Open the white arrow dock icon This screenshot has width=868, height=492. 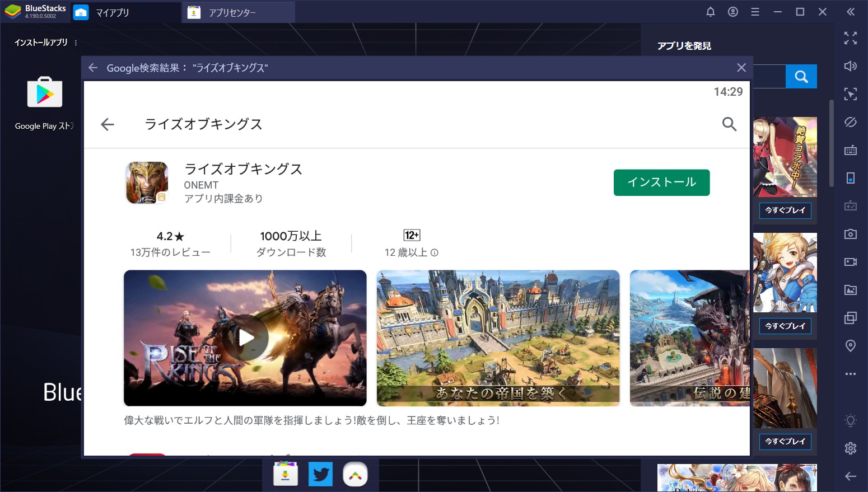pos(355,475)
